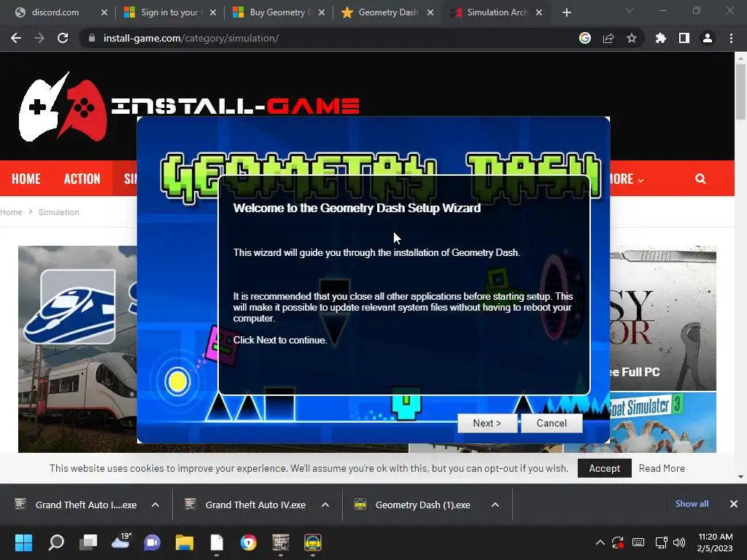
Task: Close the discord.com tab
Action: (x=104, y=12)
